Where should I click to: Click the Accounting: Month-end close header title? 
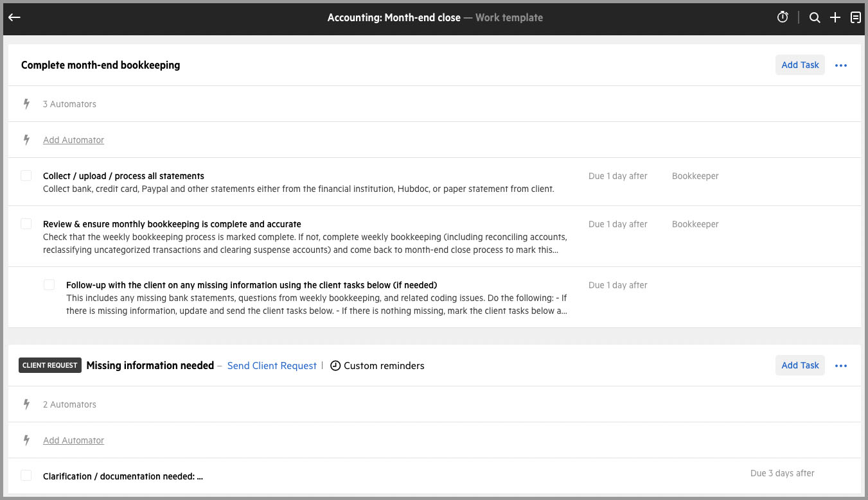394,18
